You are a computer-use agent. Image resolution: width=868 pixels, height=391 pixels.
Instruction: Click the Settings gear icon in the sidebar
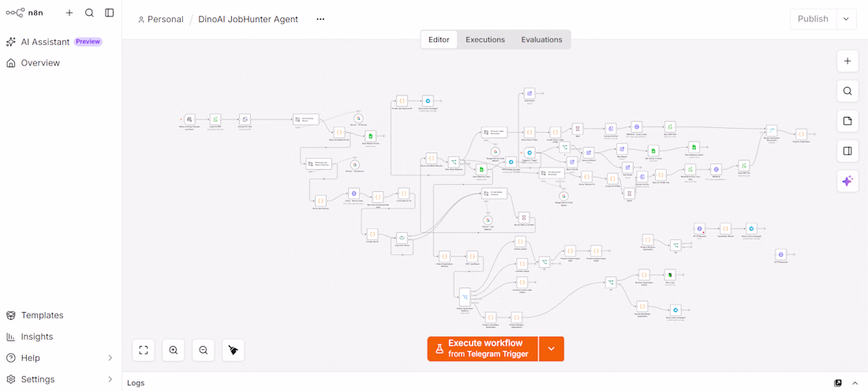click(x=10, y=379)
